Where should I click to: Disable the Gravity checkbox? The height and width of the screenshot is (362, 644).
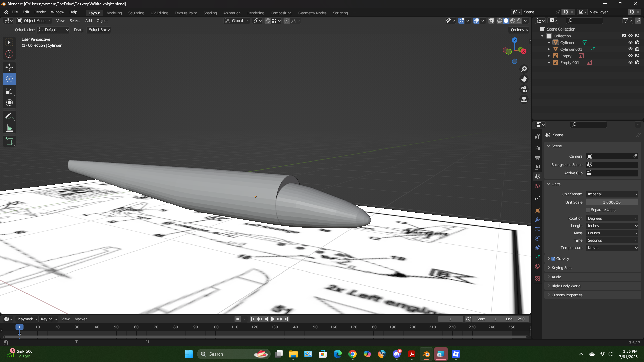click(x=553, y=259)
